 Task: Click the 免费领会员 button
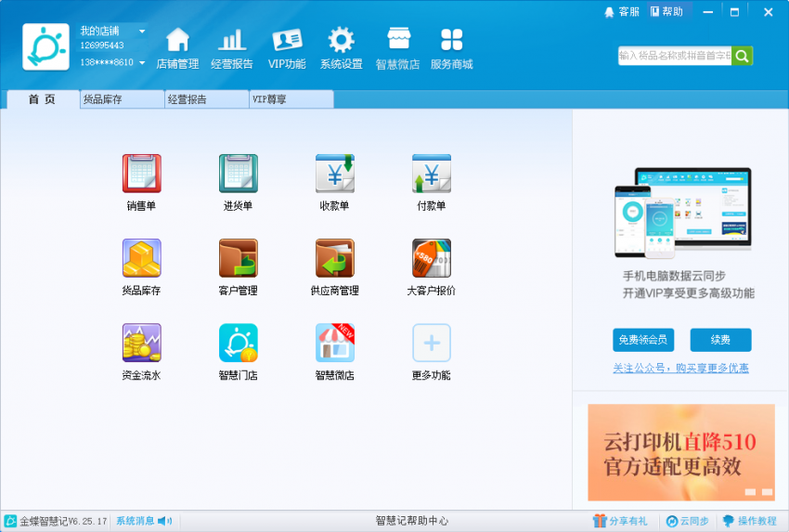(643, 340)
